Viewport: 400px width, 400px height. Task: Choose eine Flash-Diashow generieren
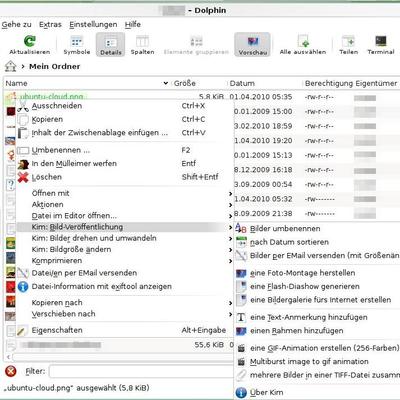click(x=318, y=286)
